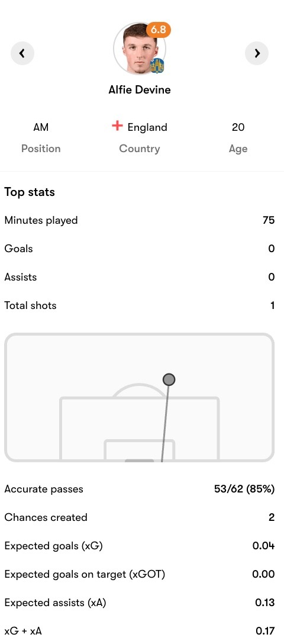
Task: Tap the Minutes played row
Action: click(x=140, y=221)
